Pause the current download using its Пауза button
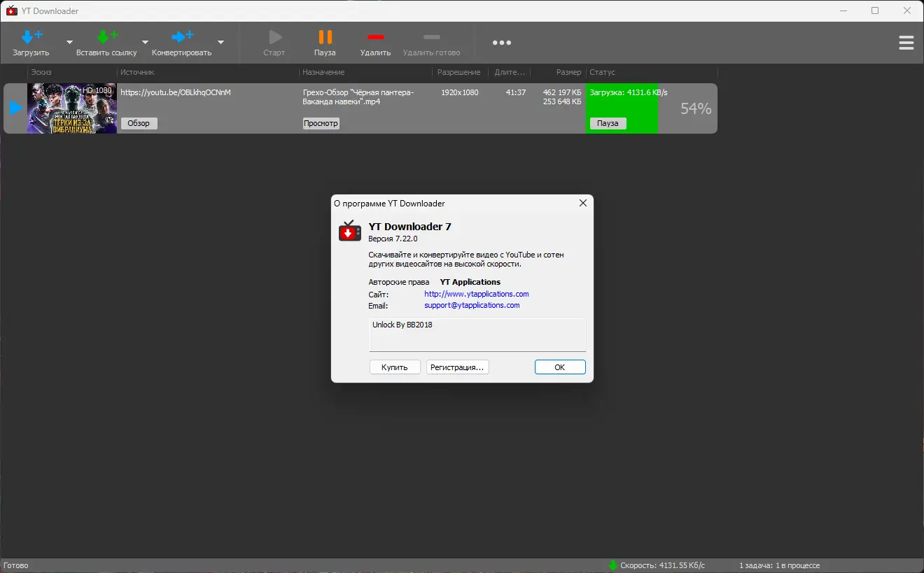Screen dimensions: 924x573 point(608,123)
